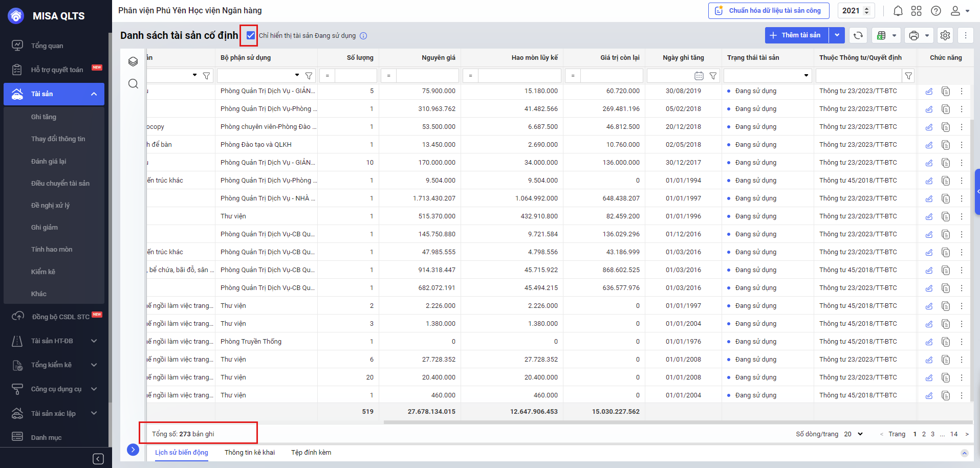This screenshot has height=468, width=980.
Task: Open the rows-per-page dropdown showing 20
Action: pyautogui.click(x=854, y=434)
